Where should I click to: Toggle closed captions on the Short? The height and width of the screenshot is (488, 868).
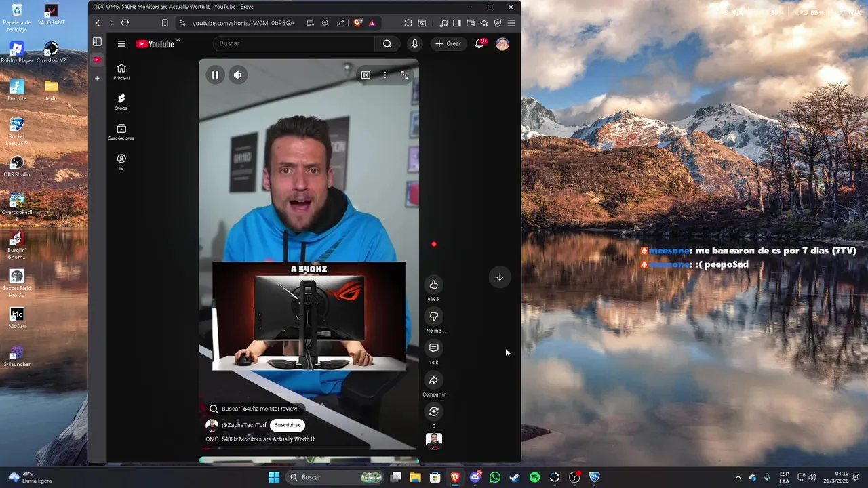click(366, 75)
